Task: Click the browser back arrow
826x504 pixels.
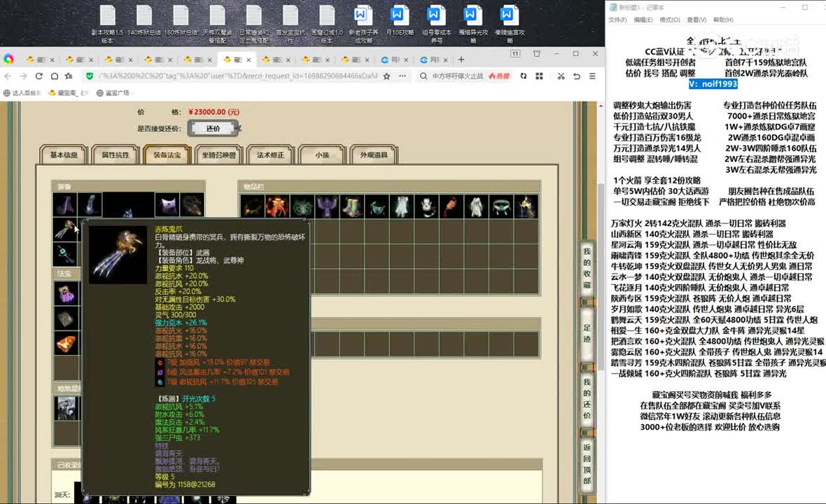Action: [x=8, y=76]
